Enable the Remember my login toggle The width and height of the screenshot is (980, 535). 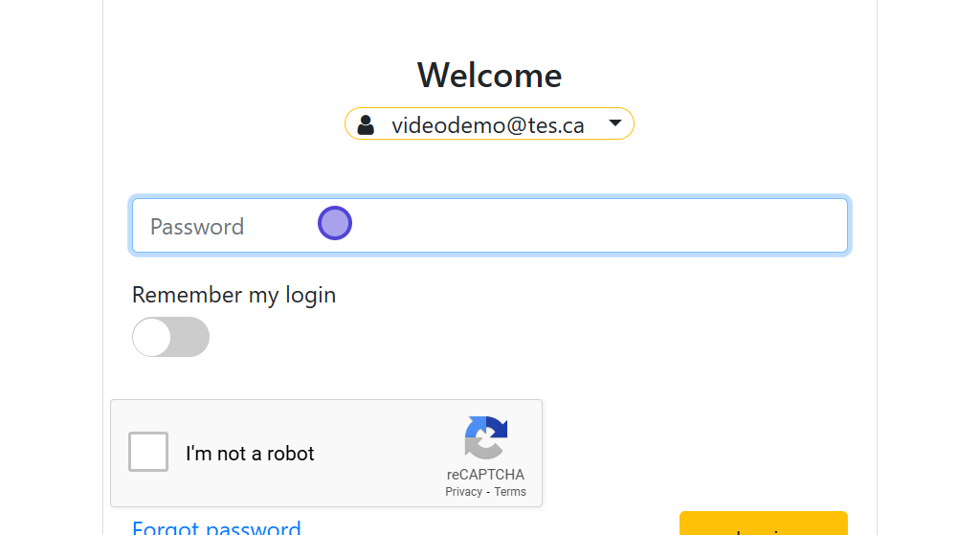coord(170,337)
